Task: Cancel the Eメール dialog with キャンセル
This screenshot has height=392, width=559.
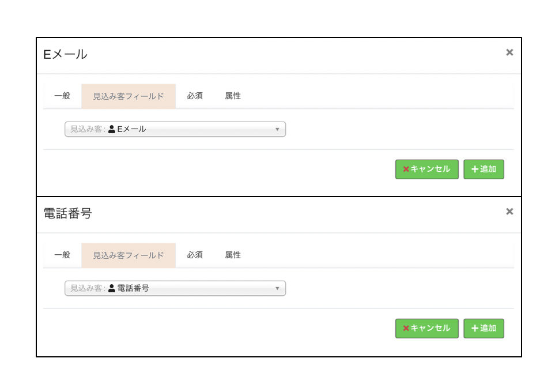Action: (x=426, y=169)
